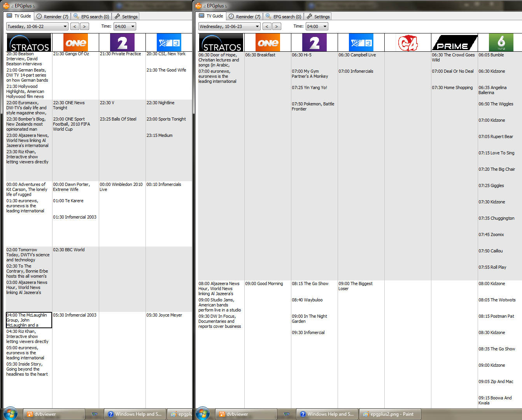Click the ONE channel logo in the Wednesday guide

click(x=268, y=42)
